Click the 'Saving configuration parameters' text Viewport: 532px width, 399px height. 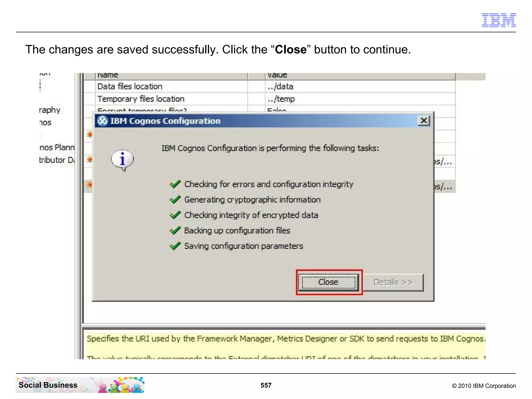point(244,246)
